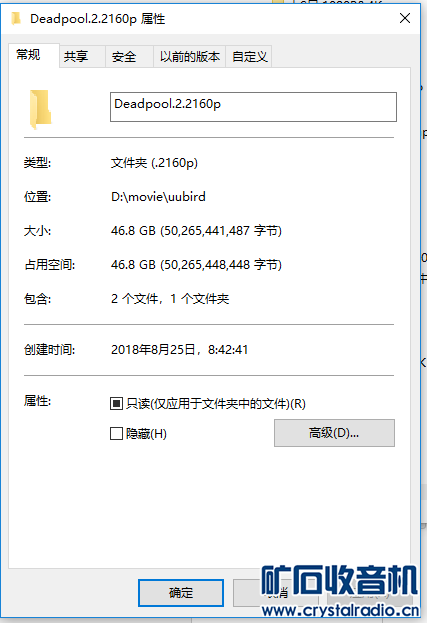
Task: Open the 自定义 tab
Action: pos(249,56)
